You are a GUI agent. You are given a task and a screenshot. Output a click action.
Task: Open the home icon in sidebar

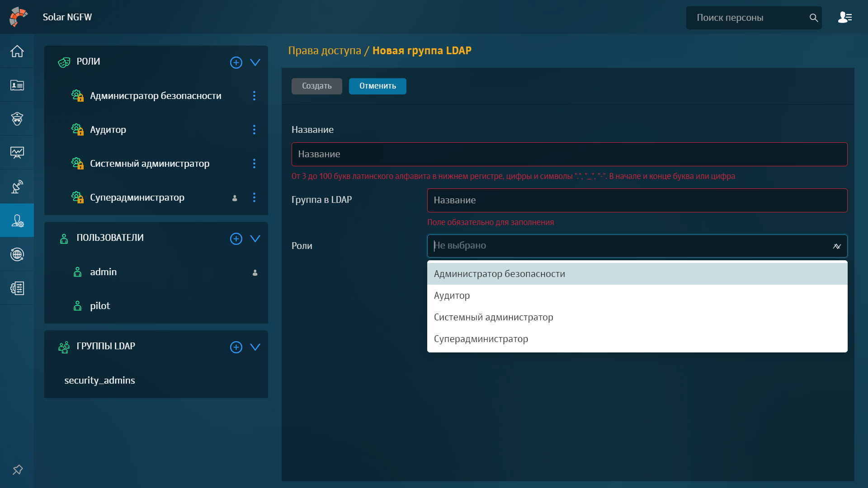17,51
